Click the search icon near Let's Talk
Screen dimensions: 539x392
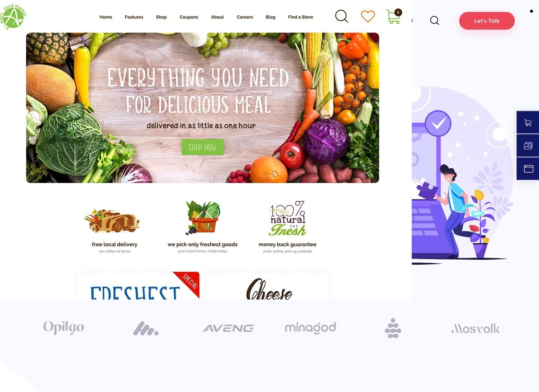(x=435, y=20)
